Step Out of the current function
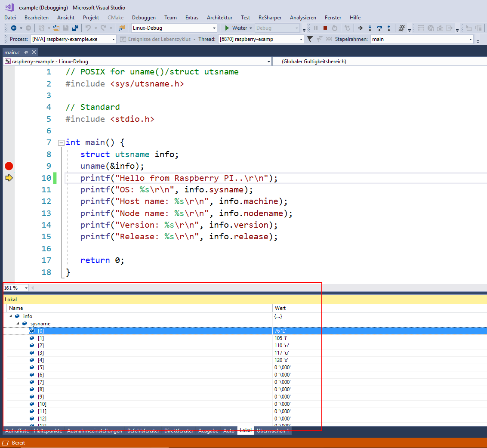Screen dimensions: 487x448 pos(389,28)
